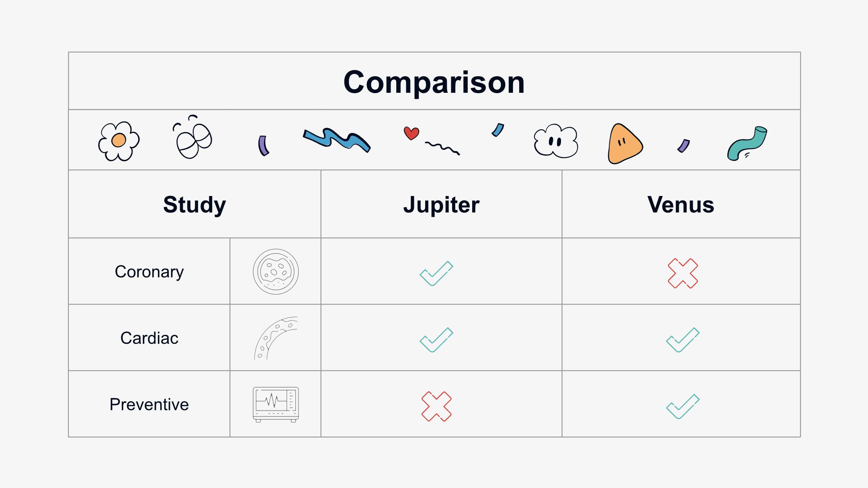The height and width of the screenshot is (488, 868).
Task: Click the red cross for Venus Coronary
Action: point(683,273)
